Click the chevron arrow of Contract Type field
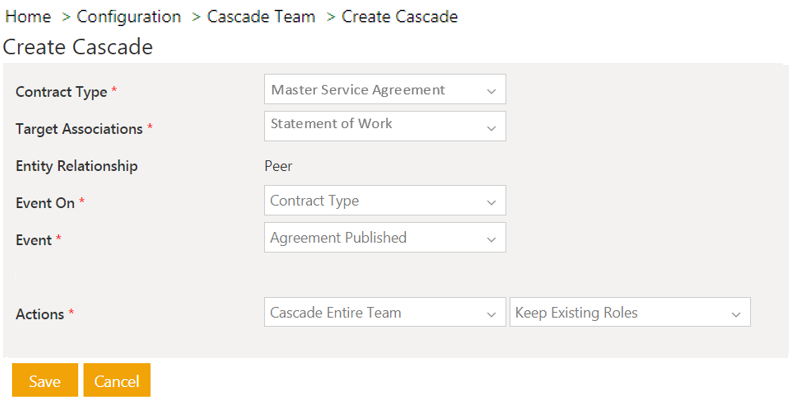The width and height of the screenshot is (789, 402). coord(491,91)
